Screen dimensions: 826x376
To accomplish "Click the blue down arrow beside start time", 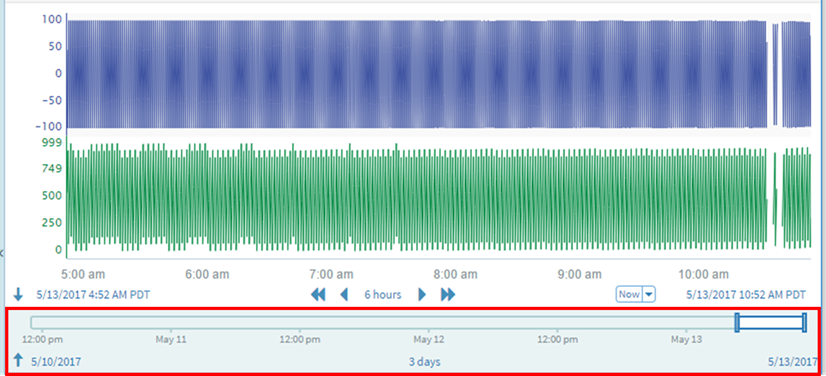I will coord(18,294).
